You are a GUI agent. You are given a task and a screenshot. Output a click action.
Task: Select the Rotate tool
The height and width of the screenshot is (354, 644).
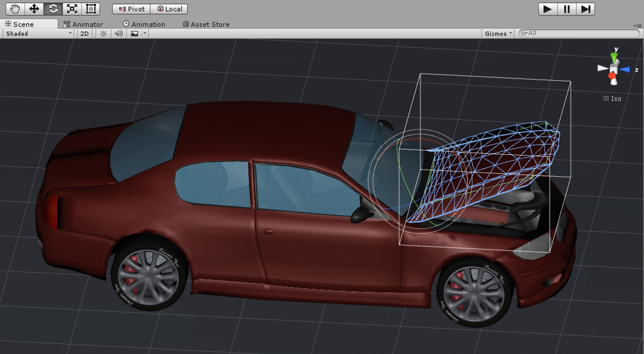tap(53, 9)
